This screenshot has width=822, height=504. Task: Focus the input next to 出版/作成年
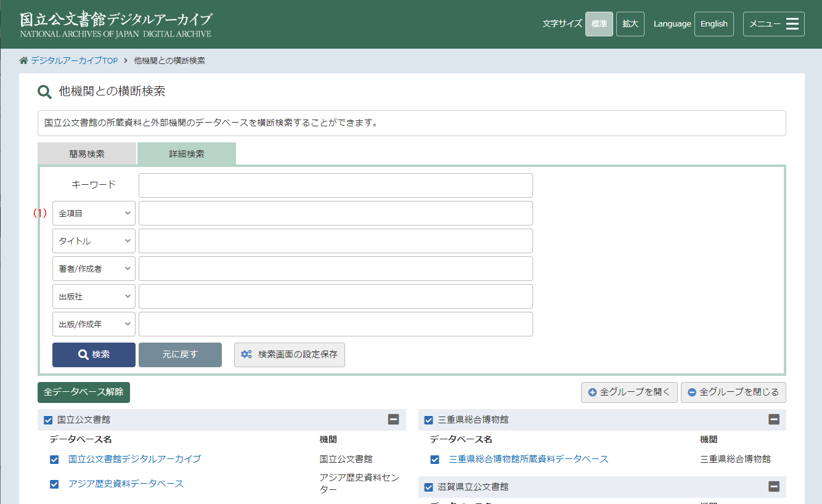(336, 324)
